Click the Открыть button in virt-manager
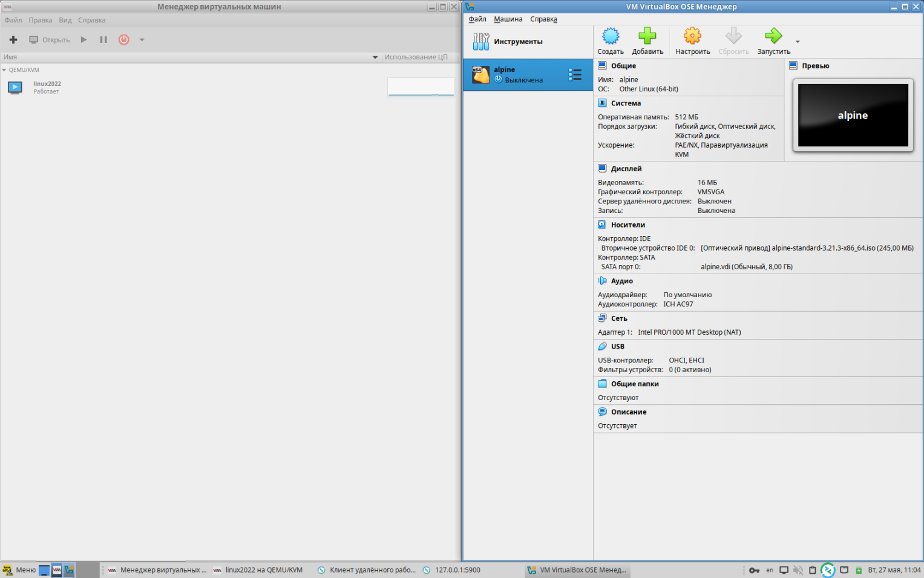The height and width of the screenshot is (578, 924). coord(50,40)
